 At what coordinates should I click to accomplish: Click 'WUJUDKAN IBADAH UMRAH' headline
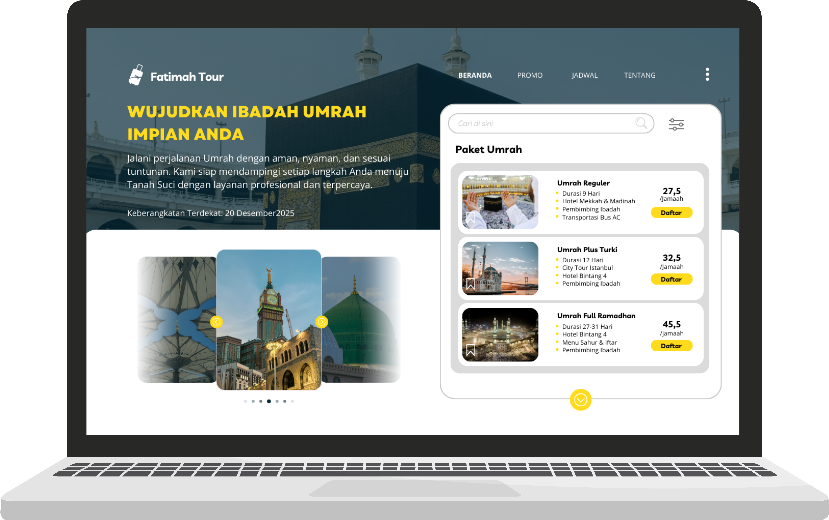tap(247, 112)
